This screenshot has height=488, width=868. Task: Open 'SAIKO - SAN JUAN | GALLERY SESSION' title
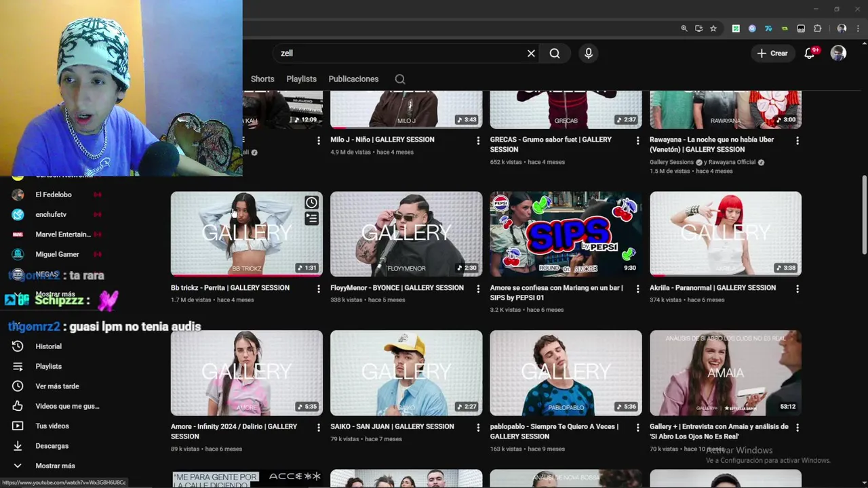[x=392, y=426]
